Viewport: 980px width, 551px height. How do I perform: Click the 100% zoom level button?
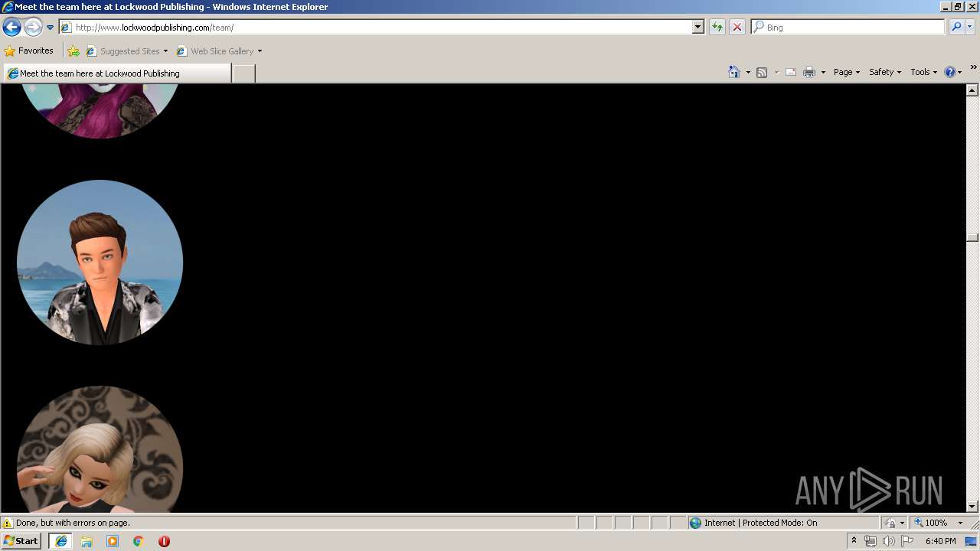[931, 523]
